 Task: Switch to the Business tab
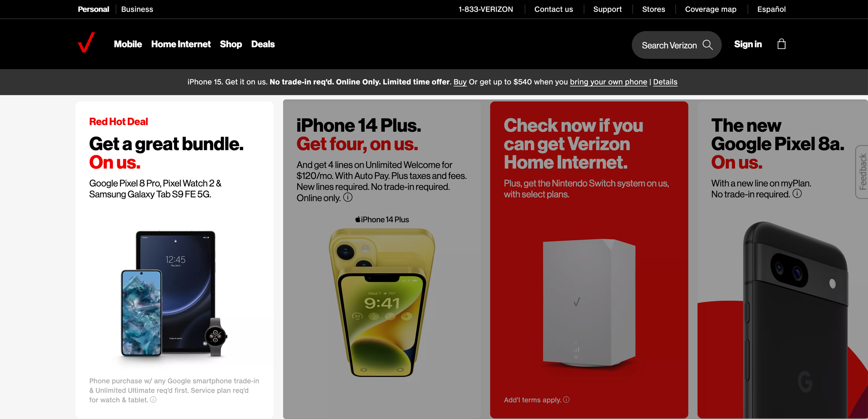pos(137,9)
